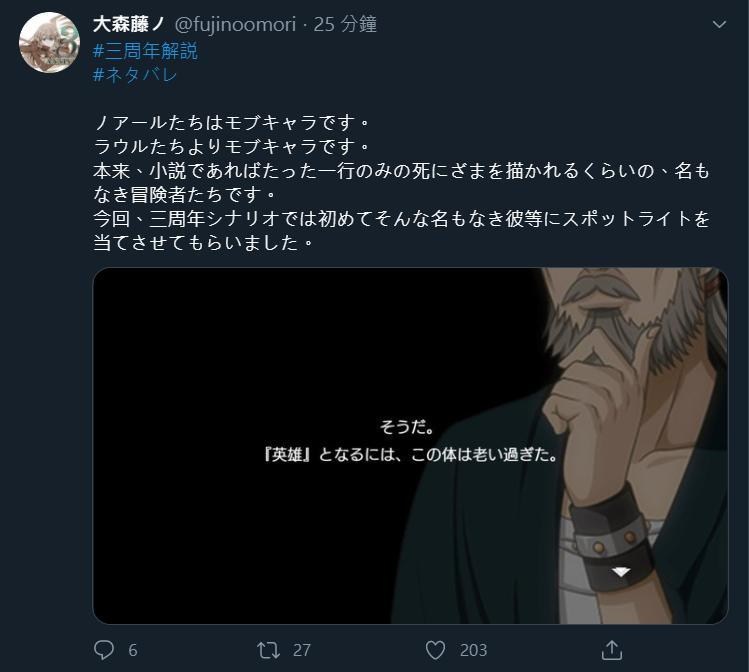Screen dimensions: 749x672
Task: Open the share upload icon
Action: pos(612,650)
